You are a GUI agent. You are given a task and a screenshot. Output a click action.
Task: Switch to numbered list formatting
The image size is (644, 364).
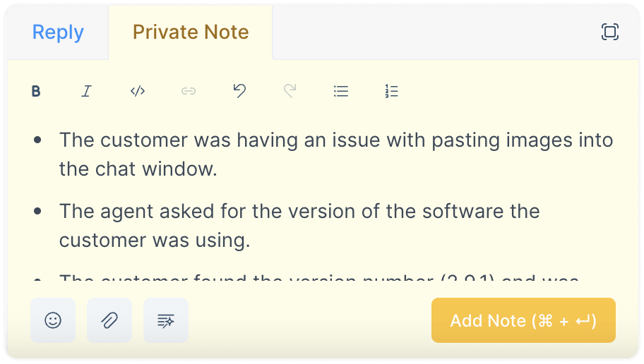pos(392,91)
